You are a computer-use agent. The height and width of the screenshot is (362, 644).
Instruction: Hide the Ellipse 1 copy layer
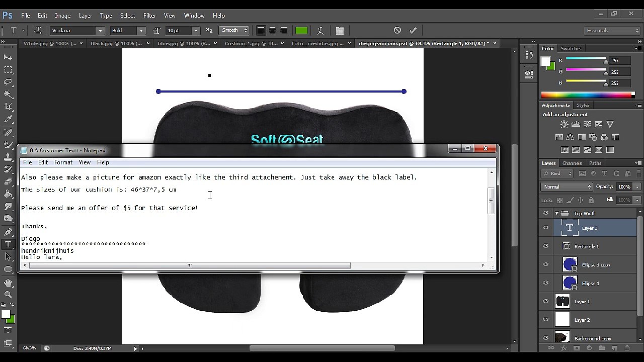pyautogui.click(x=546, y=265)
